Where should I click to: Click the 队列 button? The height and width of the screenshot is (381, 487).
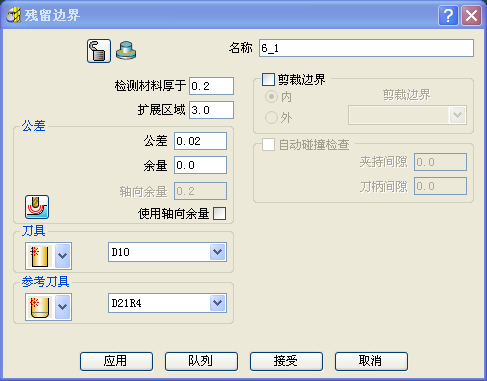[201, 361]
